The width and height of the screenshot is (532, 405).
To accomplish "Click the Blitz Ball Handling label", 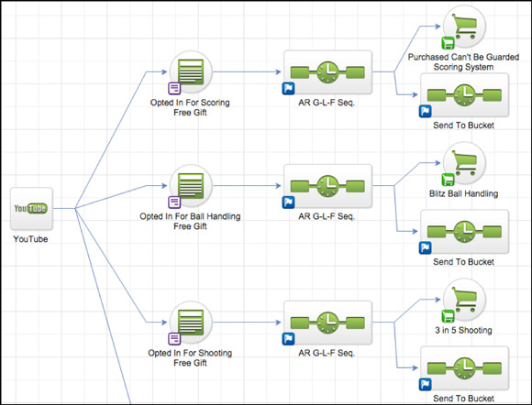I will pos(463,193).
